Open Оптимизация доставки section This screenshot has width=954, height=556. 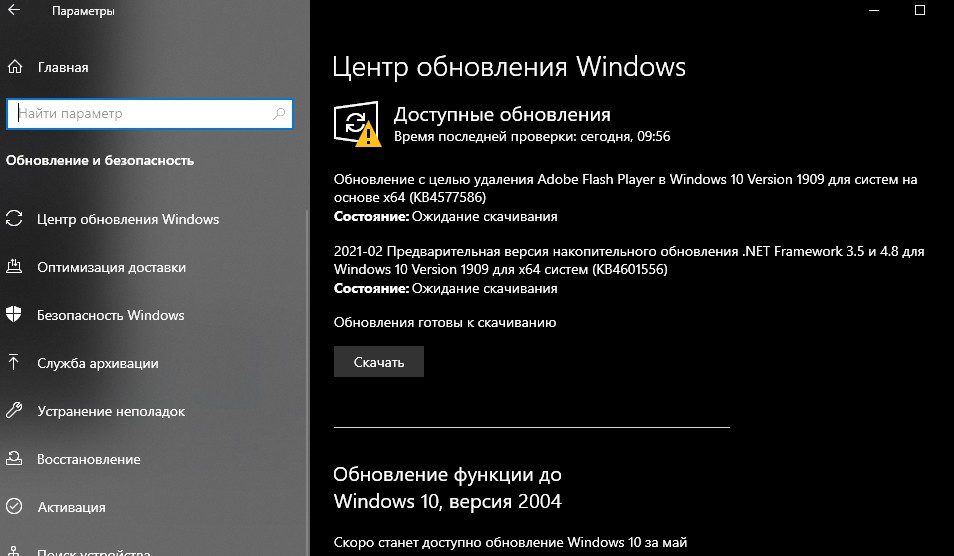pos(111,267)
